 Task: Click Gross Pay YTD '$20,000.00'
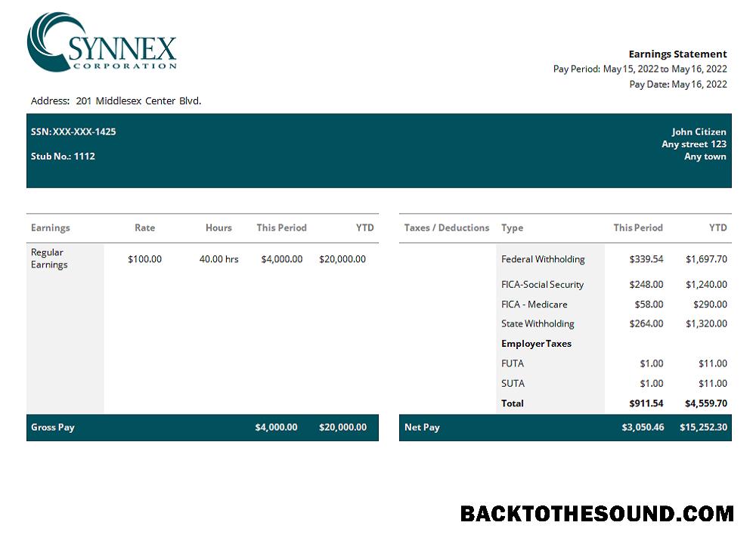pyautogui.click(x=342, y=428)
